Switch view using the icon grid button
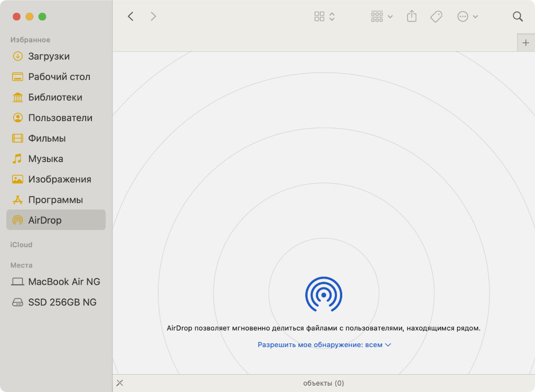 (x=319, y=16)
